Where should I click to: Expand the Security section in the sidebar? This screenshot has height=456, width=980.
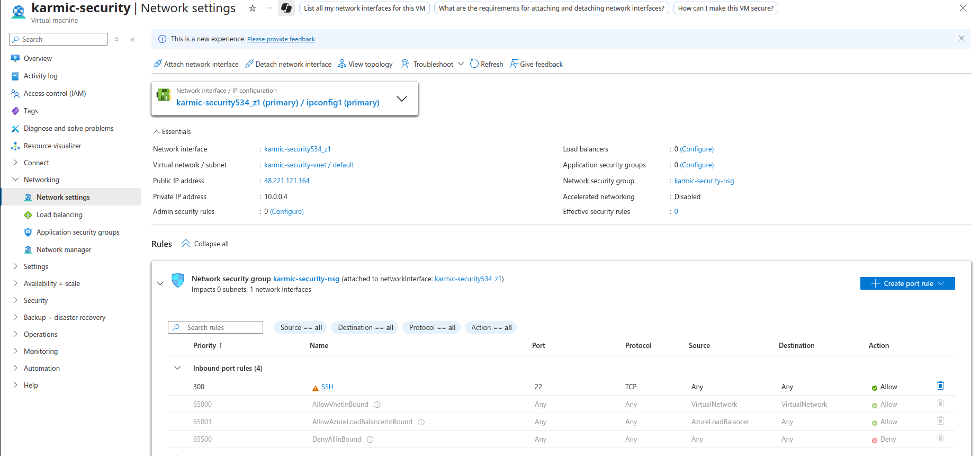point(15,300)
